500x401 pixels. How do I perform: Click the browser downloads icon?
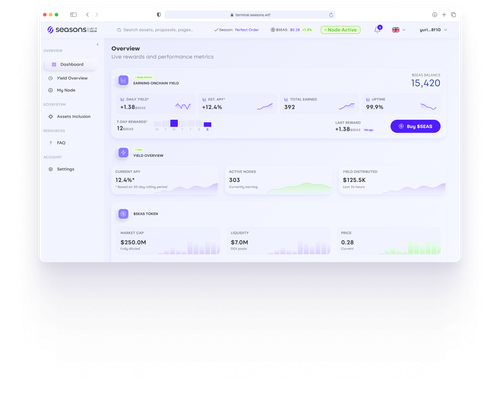click(x=435, y=14)
